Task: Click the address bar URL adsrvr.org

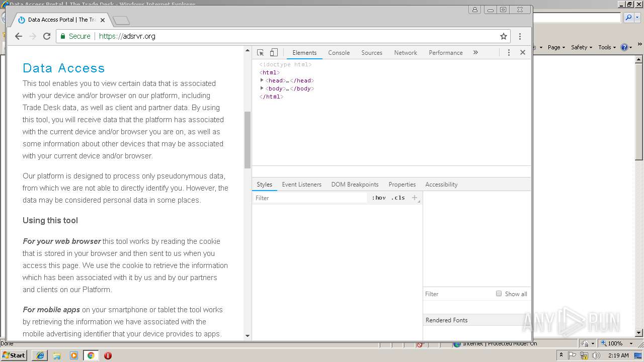Action: pos(127,36)
